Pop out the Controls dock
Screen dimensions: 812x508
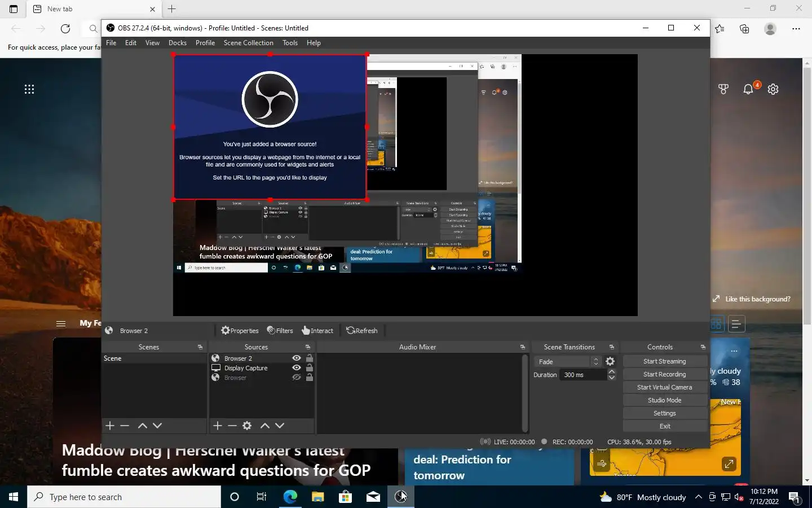(x=703, y=347)
